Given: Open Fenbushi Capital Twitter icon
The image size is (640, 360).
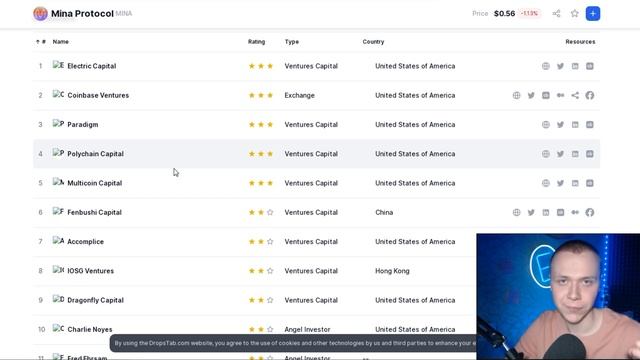Looking at the screenshot, I should click(x=531, y=212).
